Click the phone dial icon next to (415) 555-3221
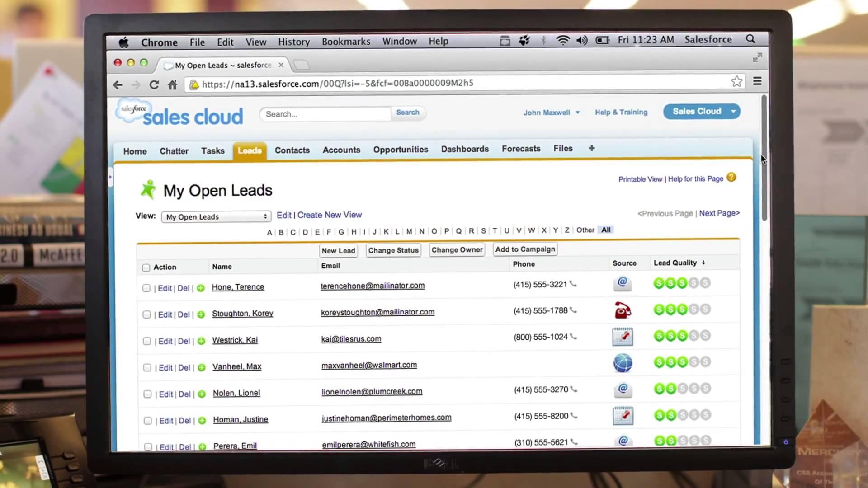The height and width of the screenshot is (488, 868). point(573,284)
